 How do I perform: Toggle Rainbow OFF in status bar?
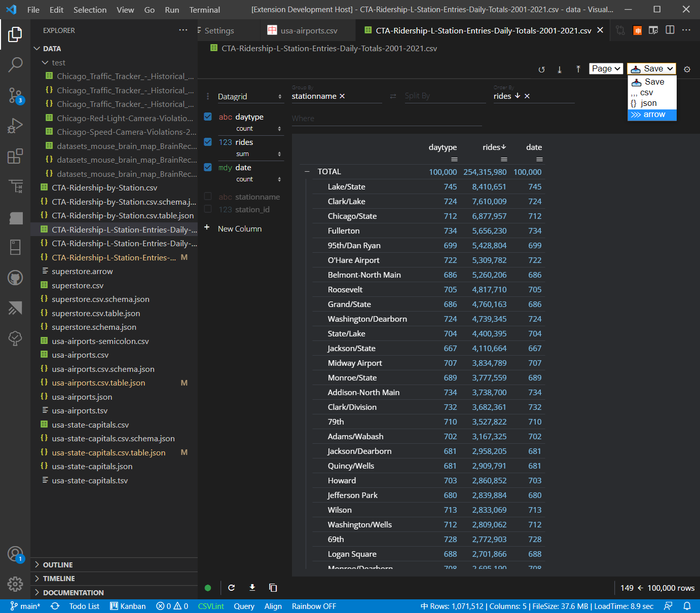coord(314,606)
